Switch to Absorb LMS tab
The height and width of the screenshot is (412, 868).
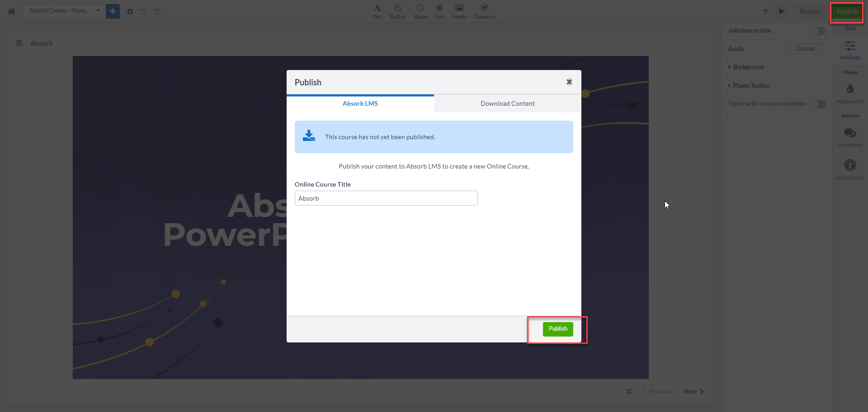coord(360,103)
